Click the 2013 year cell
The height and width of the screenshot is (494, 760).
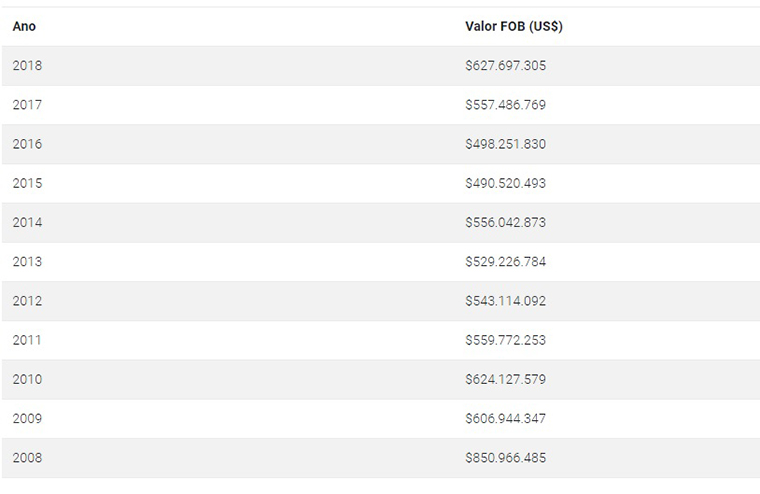[27, 262]
